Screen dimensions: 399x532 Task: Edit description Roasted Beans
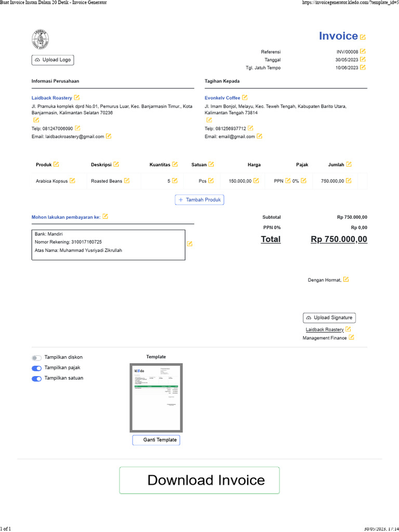pyautogui.click(x=127, y=180)
